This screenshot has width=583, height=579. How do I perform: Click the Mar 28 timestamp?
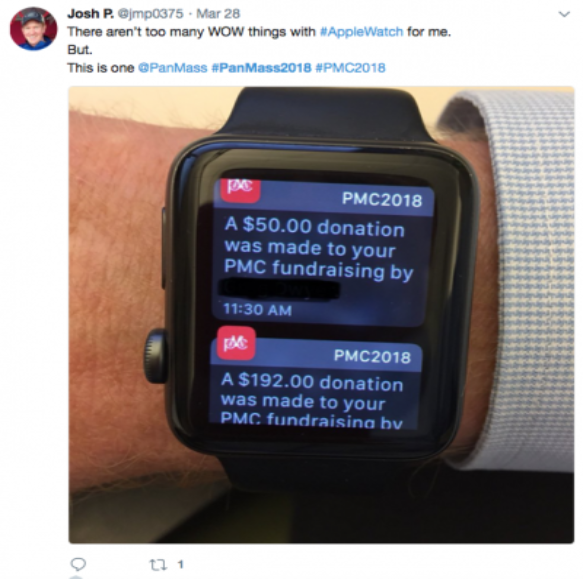tap(218, 14)
